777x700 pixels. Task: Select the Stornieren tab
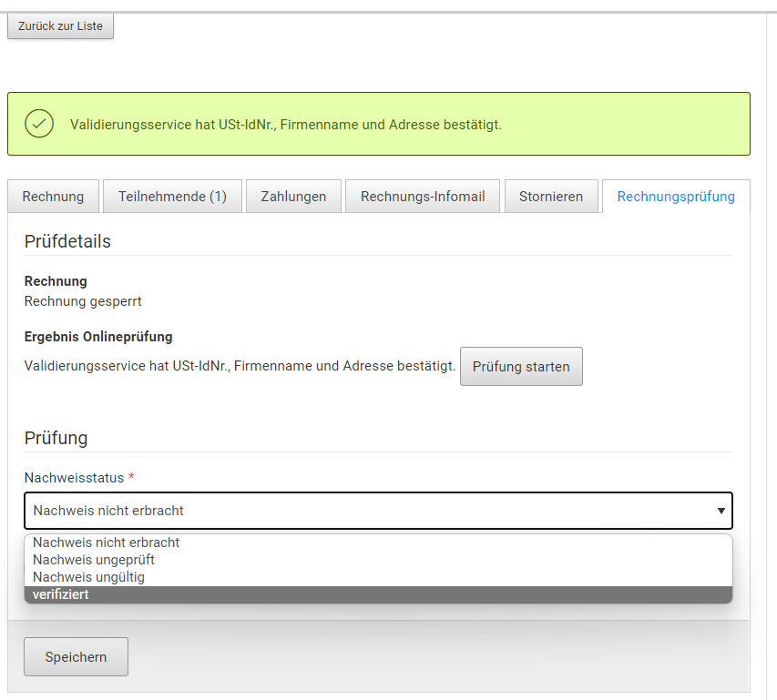pyautogui.click(x=551, y=196)
